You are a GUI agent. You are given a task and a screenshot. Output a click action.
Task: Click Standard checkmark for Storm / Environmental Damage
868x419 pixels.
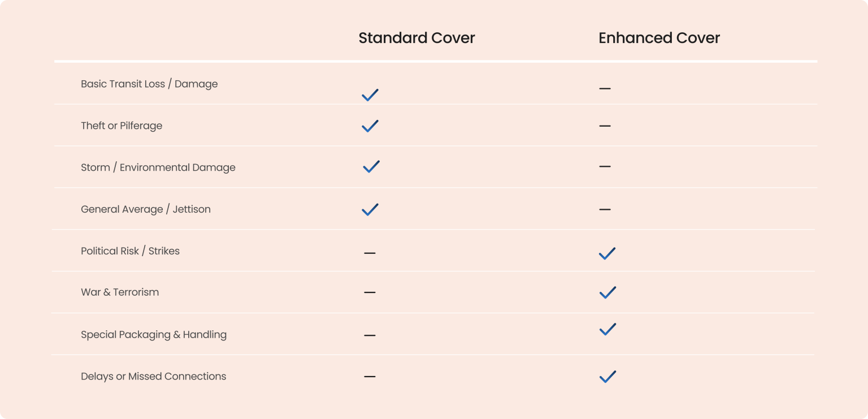point(371,167)
